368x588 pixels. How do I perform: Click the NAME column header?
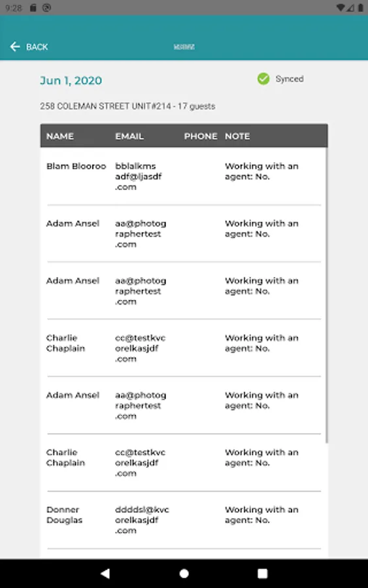click(x=60, y=136)
